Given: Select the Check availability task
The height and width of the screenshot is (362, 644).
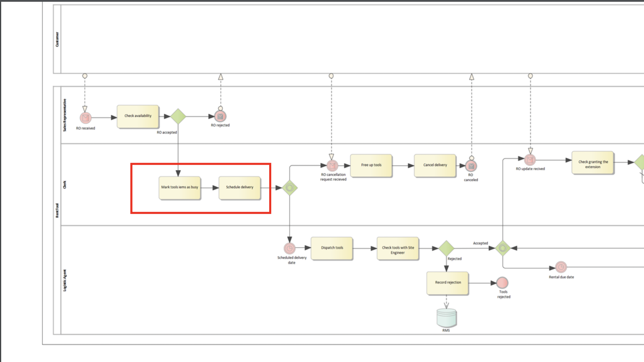Looking at the screenshot, I should pos(138,116).
